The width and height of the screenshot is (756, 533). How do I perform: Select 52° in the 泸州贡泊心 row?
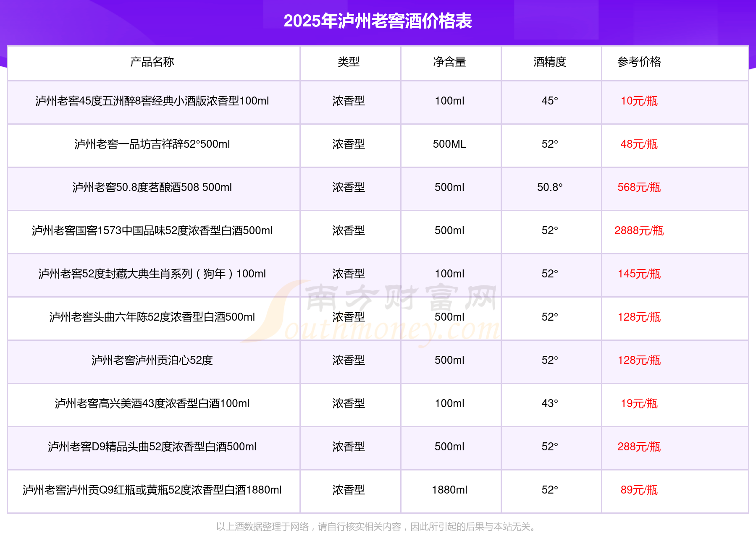pyautogui.click(x=550, y=360)
